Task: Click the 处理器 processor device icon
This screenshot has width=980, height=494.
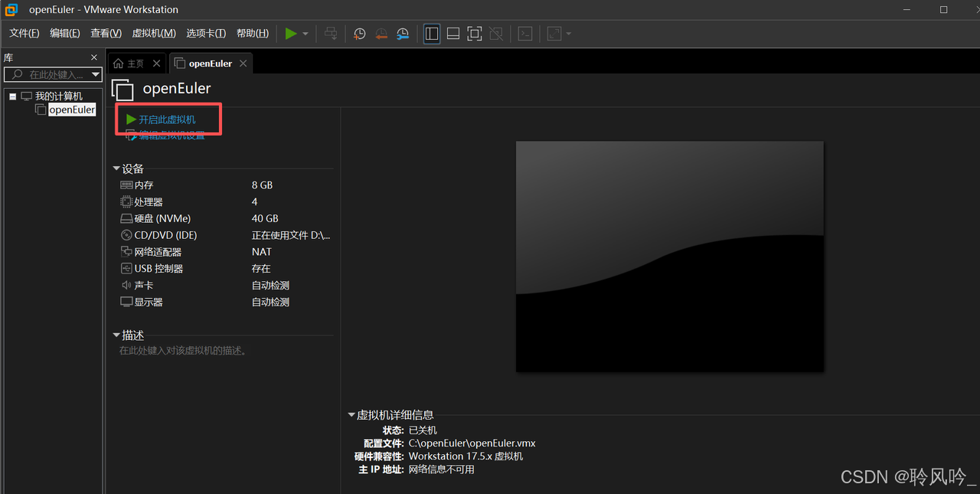Action: [x=126, y=202]
